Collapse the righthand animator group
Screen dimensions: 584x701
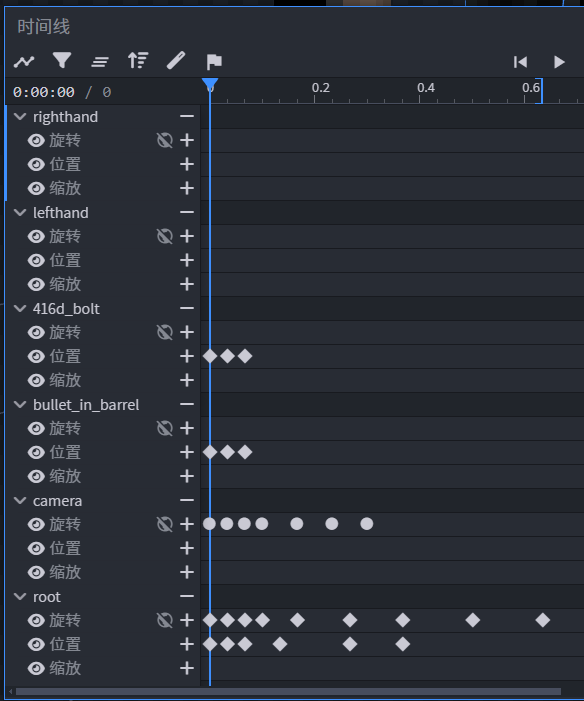20,117
